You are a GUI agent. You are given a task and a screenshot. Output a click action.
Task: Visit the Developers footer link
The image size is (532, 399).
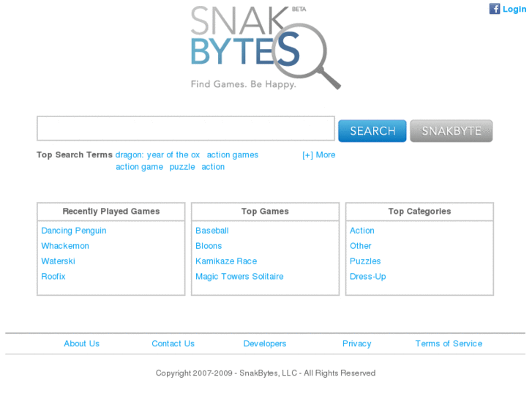click(x=265, y=343)
